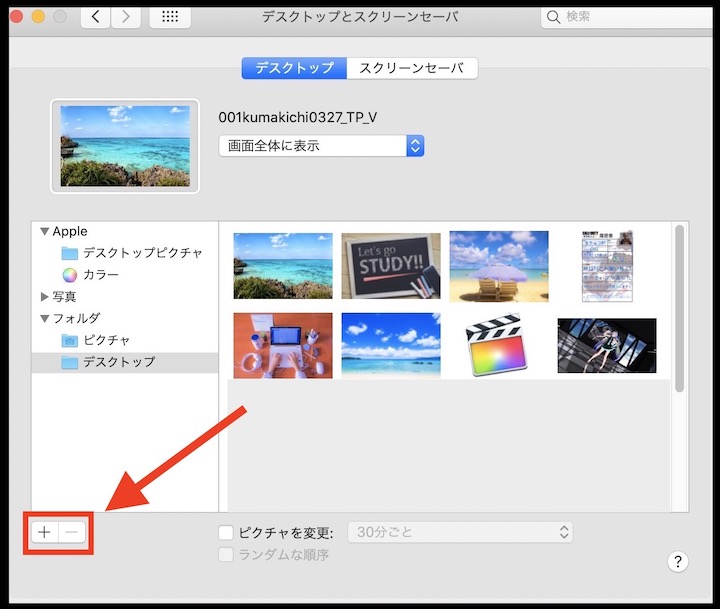Click the back navigation arrow
720x609 pixels.
click(x=95, y=17)
